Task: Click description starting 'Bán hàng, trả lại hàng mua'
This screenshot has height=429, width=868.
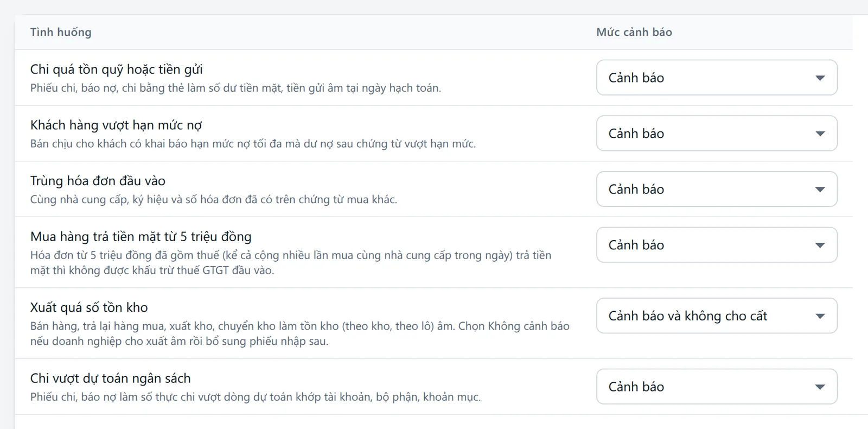Action: point(300,333)
